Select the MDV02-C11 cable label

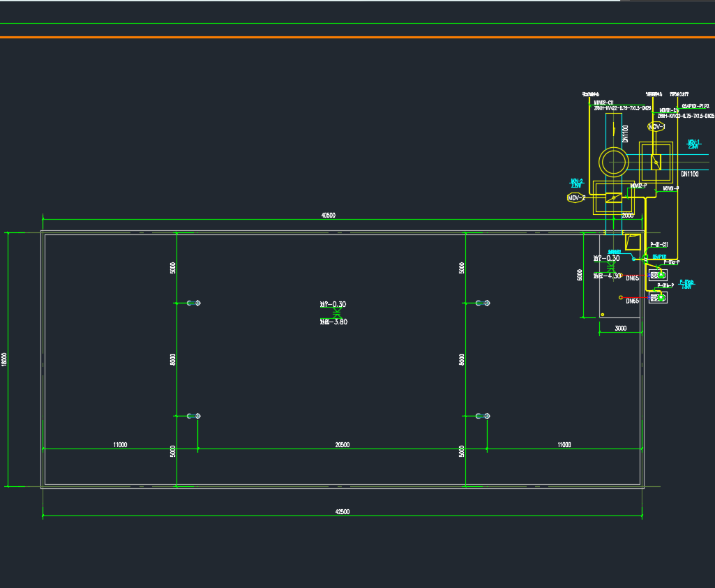603,103
